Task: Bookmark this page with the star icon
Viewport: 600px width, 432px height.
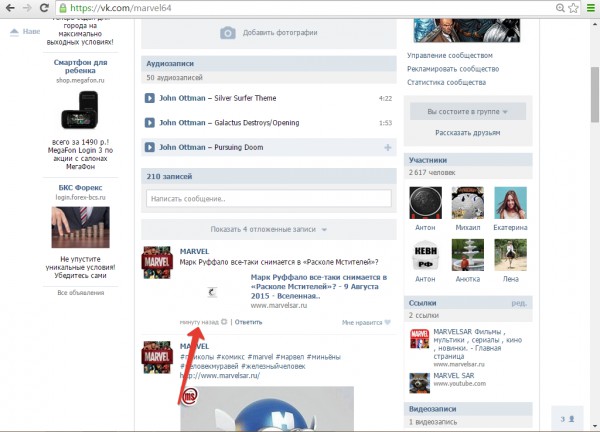Action: (x=573, y=8)
